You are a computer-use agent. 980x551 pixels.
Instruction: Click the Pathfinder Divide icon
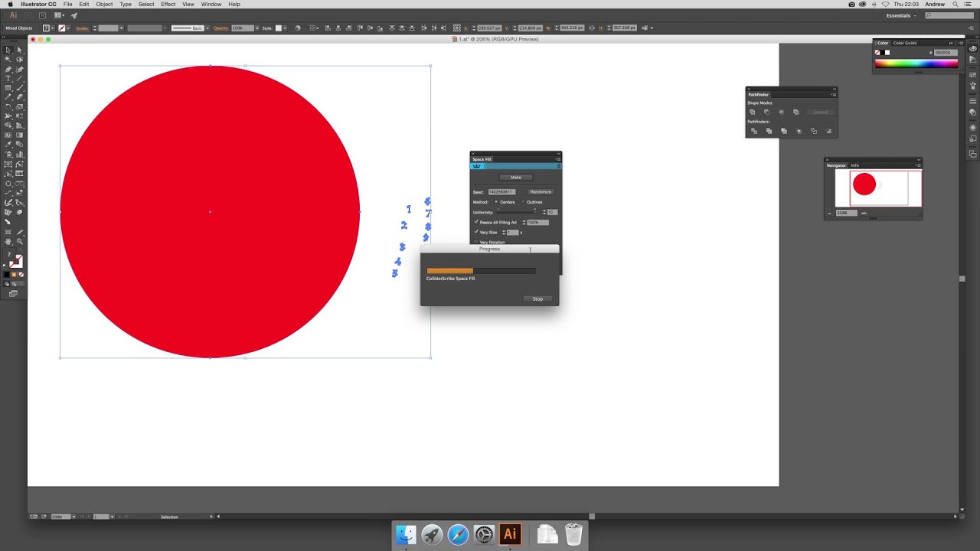tap(754, 131)
